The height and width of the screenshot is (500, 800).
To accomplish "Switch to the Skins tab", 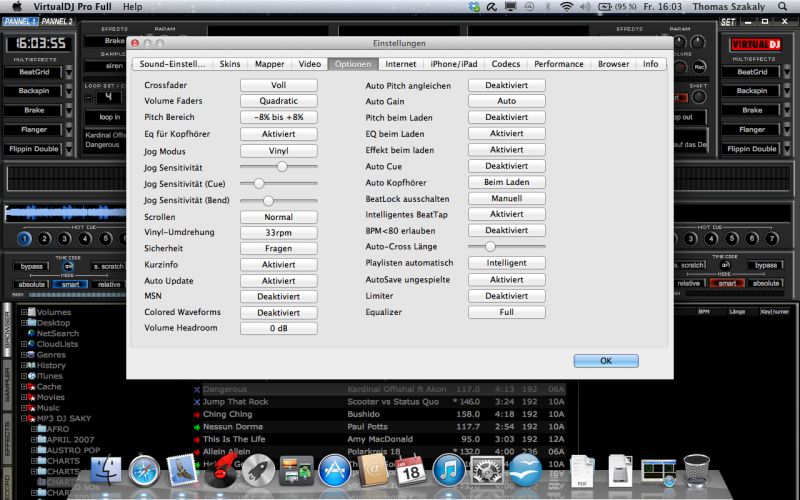I will [230, 64].
